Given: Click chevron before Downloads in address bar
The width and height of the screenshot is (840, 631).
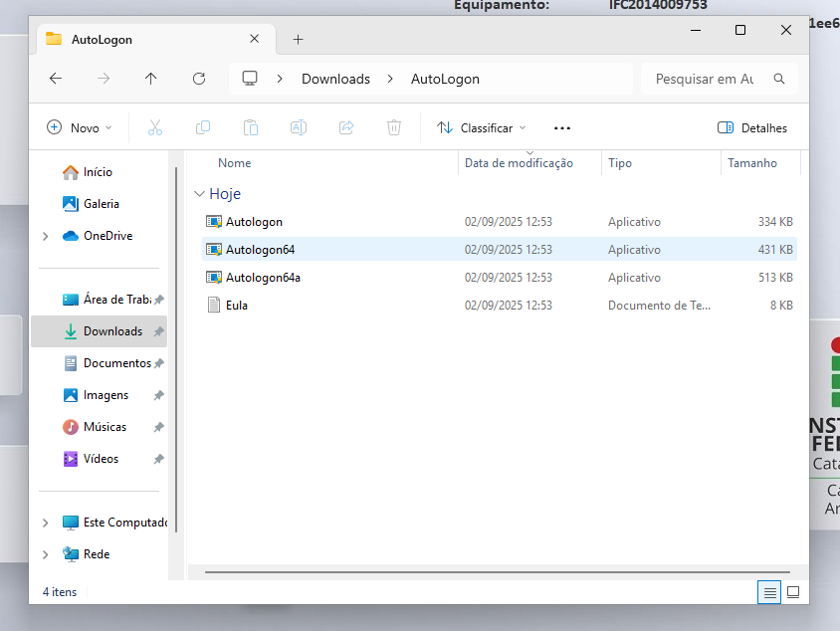Looking at the screenshot, I should [280, 79].
